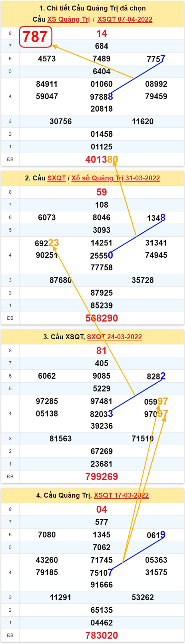The height and width of the screenshot is (644, 185).
Task: Select the number 684
Action: tap(102, 46)
